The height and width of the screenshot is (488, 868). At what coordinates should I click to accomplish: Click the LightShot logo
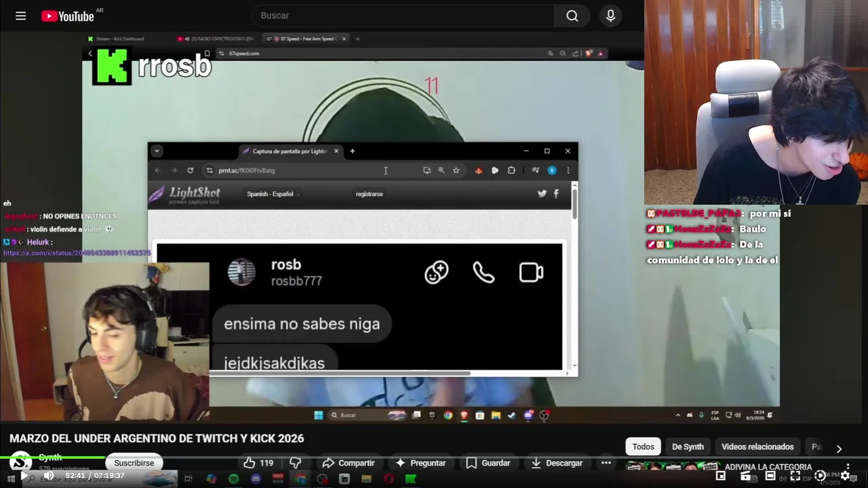[186, 195]
